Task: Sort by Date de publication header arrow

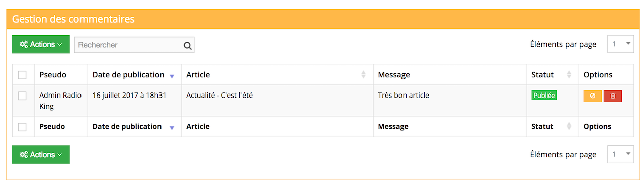Action: 172,76
